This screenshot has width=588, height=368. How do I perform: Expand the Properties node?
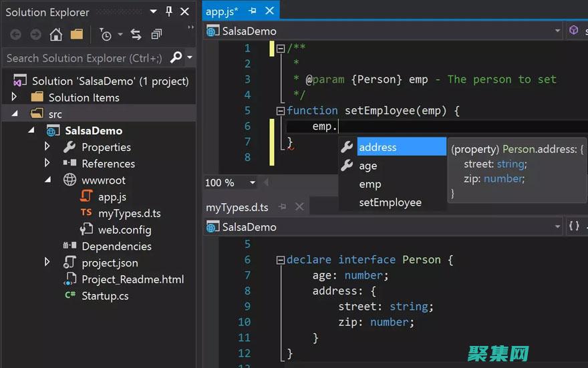click(47, 147)
